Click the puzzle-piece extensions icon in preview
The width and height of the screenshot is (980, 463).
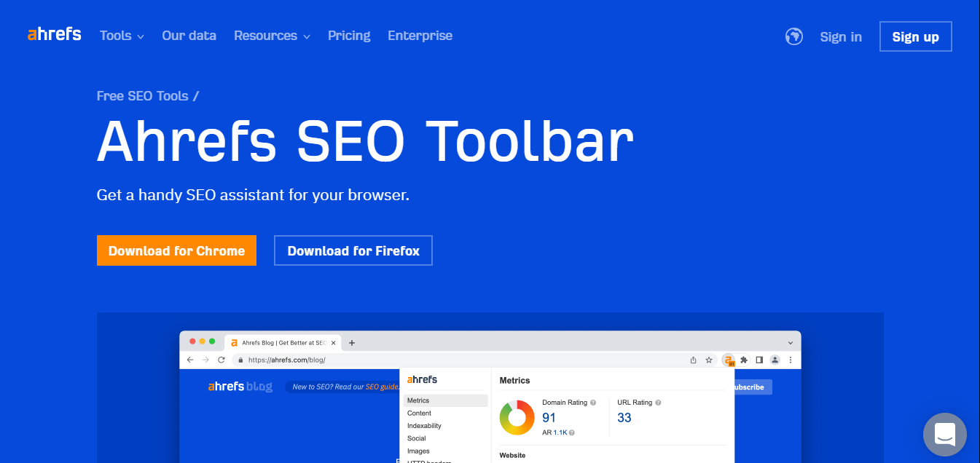click(x=744, y=360)
